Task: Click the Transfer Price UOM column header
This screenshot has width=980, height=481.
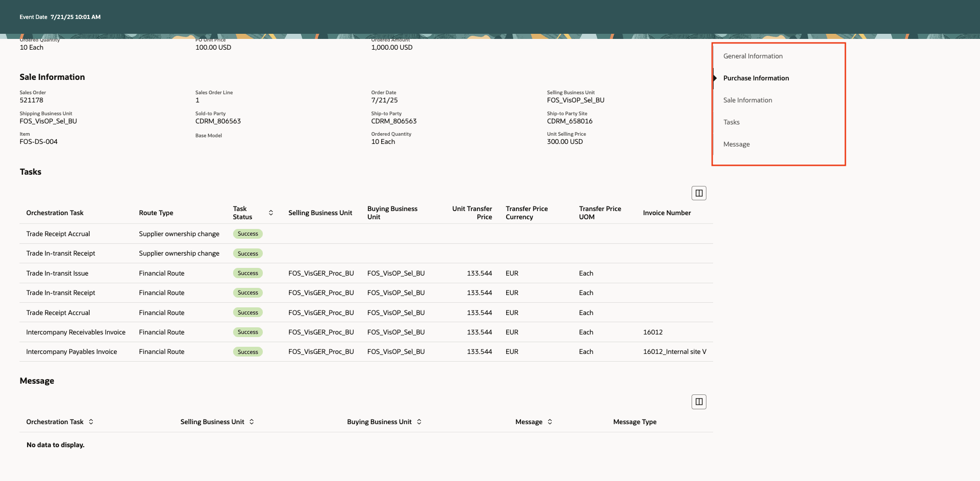Action: (x=600, y=213)
